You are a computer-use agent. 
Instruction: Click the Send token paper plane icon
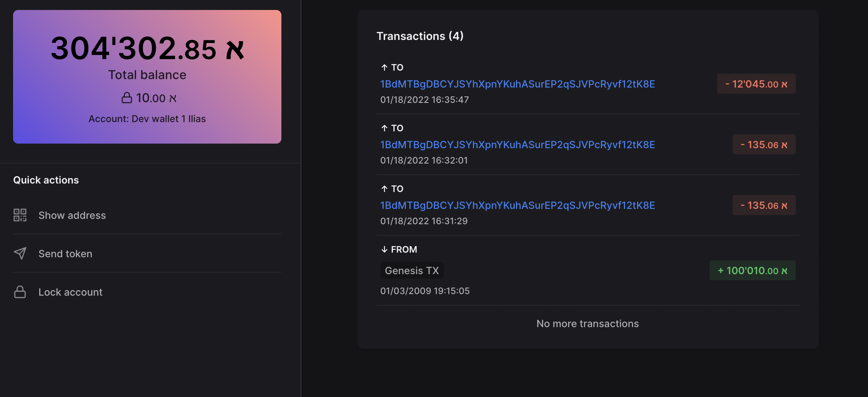tap(20, 253)
